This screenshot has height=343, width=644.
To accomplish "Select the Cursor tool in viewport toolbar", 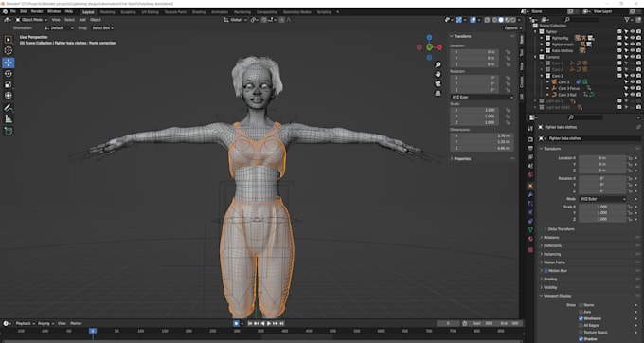I will pos(9,50).
